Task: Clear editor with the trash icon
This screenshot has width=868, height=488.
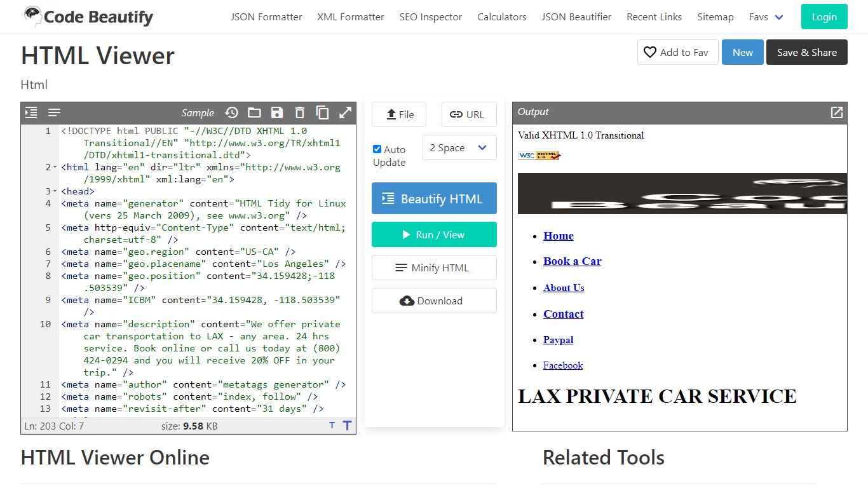Action: pos(300,112)
